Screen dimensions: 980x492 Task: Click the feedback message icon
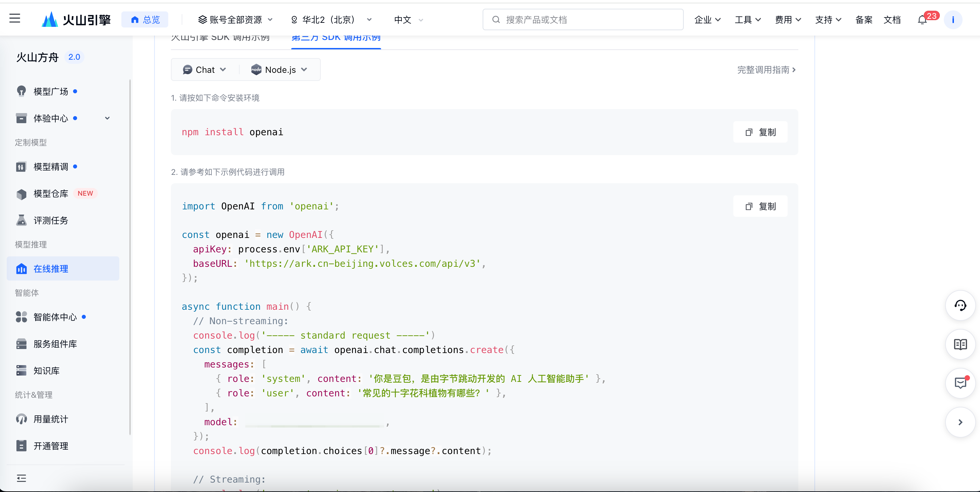960,383
